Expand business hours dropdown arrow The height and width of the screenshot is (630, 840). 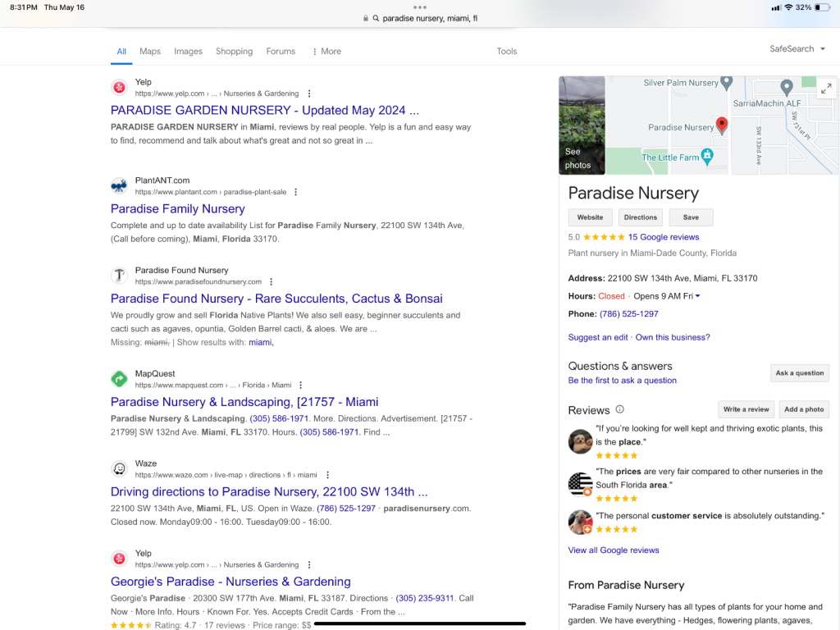(698, 296)
